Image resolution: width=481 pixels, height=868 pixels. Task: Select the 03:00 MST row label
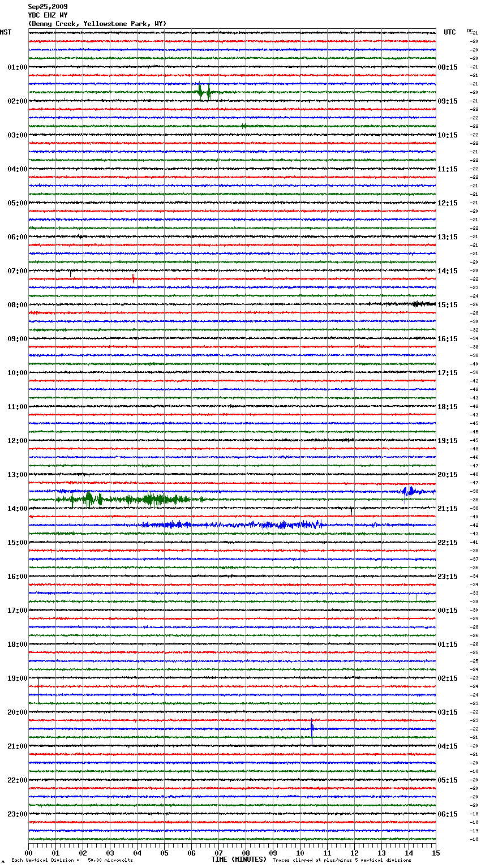point(18,135)
